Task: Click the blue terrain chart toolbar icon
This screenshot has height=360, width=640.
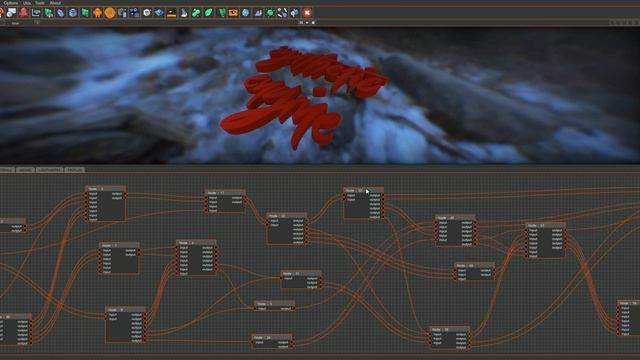Action: [x=258, y=13]
